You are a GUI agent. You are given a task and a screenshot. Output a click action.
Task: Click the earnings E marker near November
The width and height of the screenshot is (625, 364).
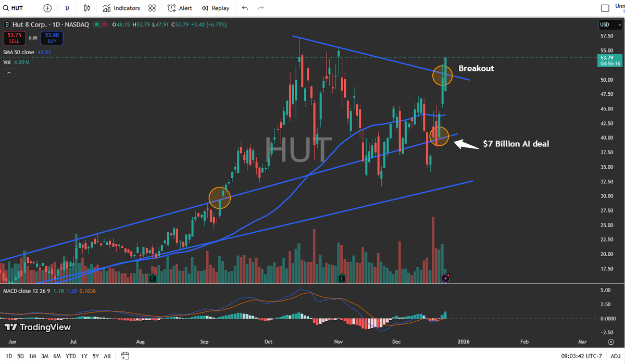pyautogui.click(x=342, y=278)
